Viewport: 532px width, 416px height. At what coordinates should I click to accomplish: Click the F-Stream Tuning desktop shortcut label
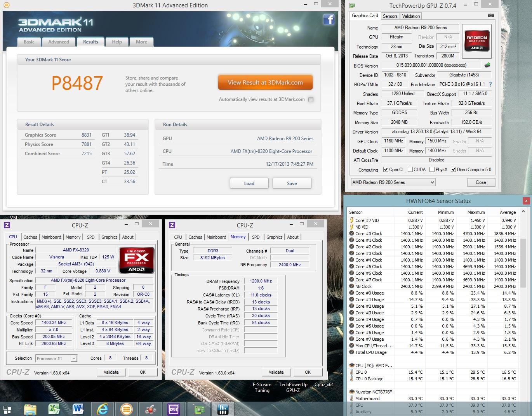point(262,387)
